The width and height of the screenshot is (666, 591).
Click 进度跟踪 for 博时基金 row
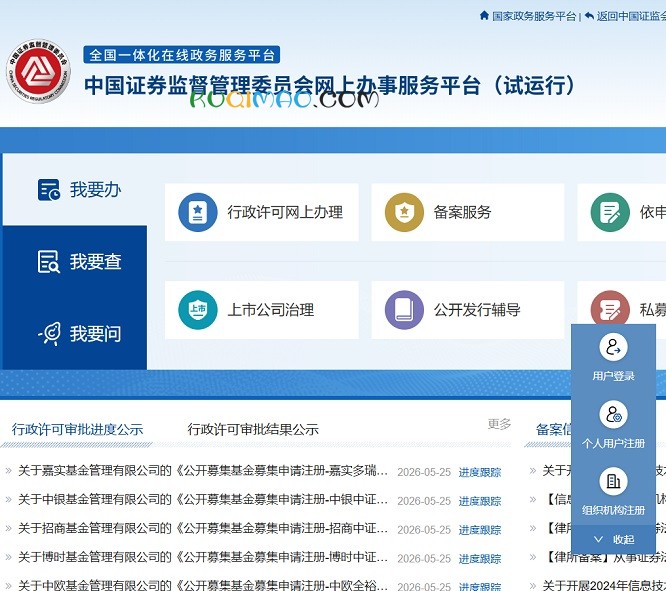pos(480,558)
